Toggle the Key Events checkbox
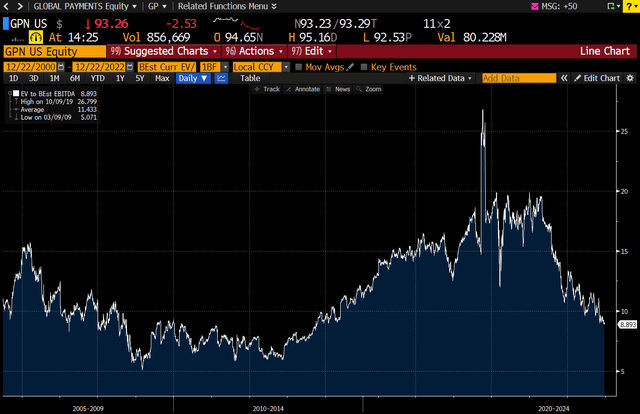This screenshot has height=414, width=640. [364, 67]
